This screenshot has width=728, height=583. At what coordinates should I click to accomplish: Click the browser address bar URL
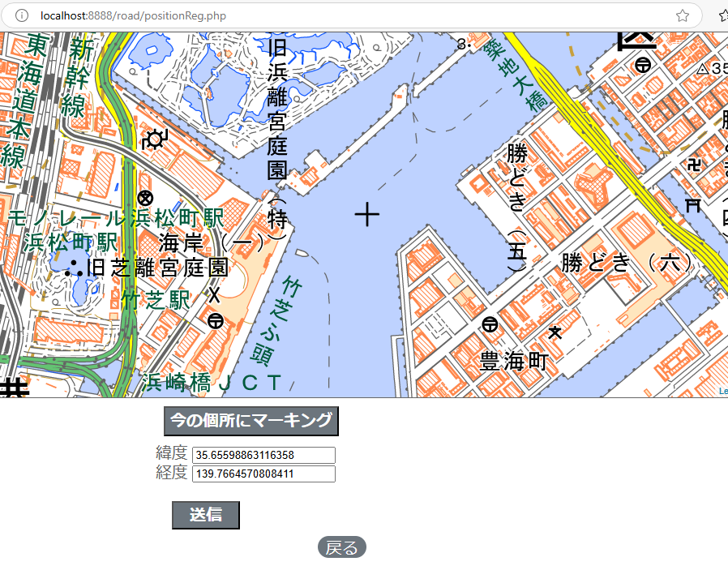click(x=134, y=15)
